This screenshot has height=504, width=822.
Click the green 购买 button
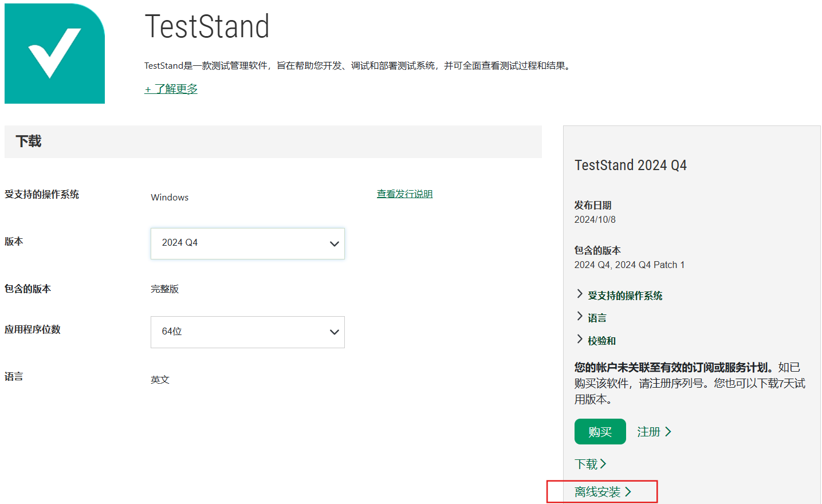point(600,431)
